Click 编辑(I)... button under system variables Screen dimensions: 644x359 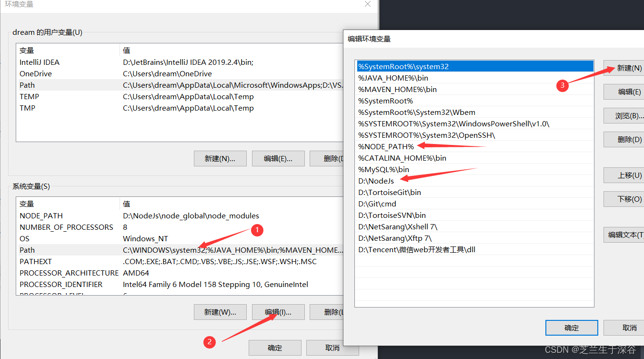pyautogui.click(x=278, y=312)
